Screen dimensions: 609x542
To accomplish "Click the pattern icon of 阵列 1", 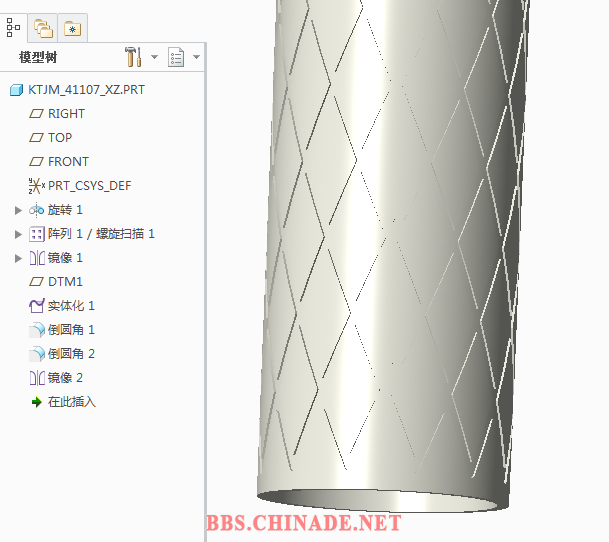I will [37, 234].
